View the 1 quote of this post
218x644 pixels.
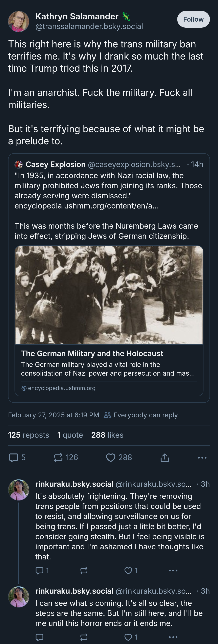coord(70,435)
